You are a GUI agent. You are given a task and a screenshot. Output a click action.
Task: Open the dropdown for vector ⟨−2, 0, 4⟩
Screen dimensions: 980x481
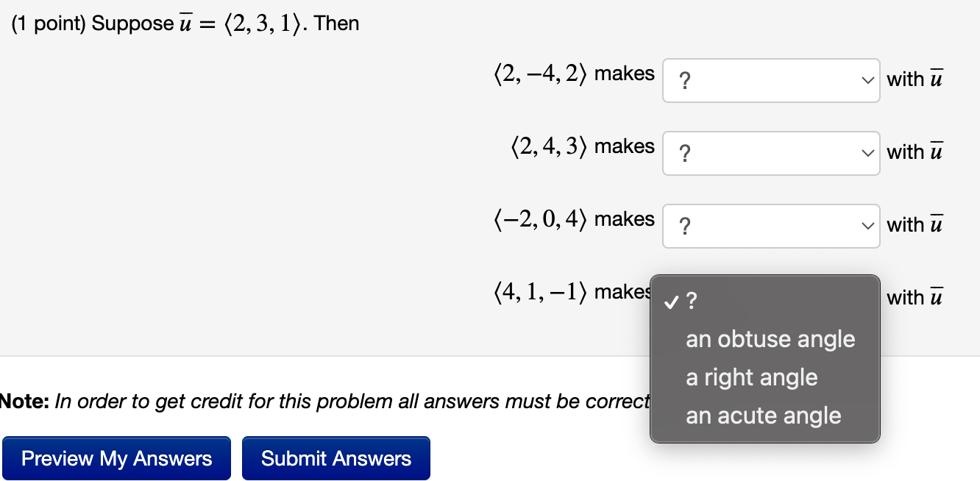770,225
